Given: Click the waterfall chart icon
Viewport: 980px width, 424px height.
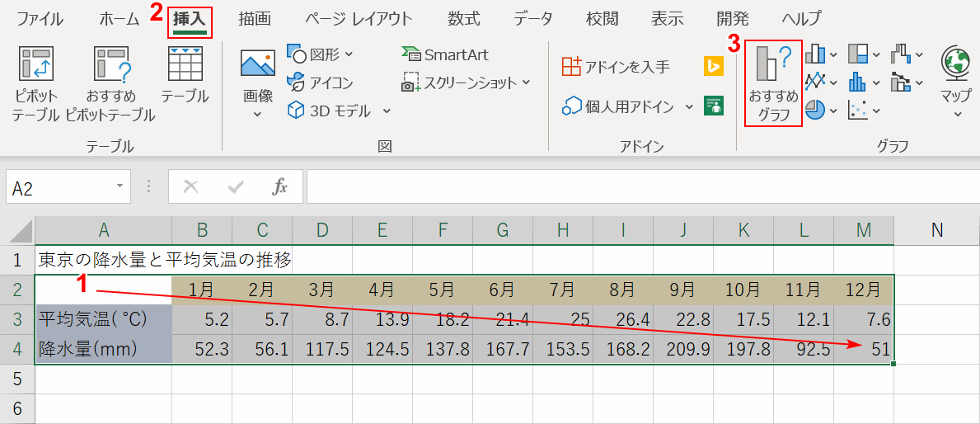Looking at the screenshot, I should (x=900, y=54).
